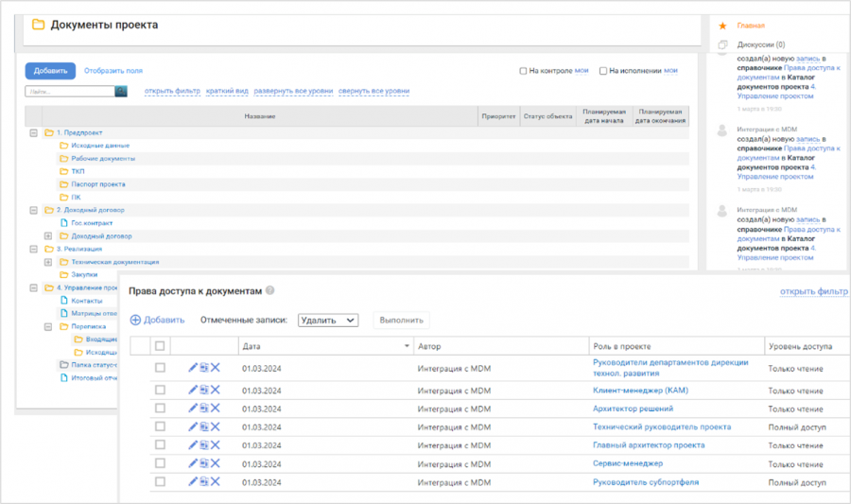Copy the Архитектор решений access record
851x504 pixels.
[x=204, y=408]
